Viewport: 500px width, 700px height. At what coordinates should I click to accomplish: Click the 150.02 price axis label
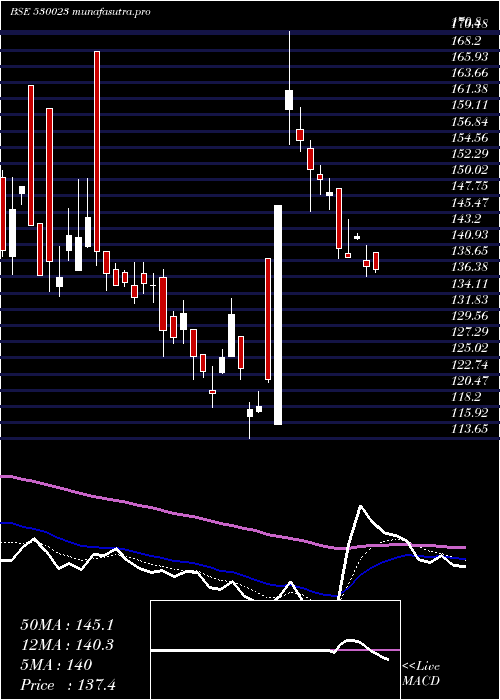point(470,170)
